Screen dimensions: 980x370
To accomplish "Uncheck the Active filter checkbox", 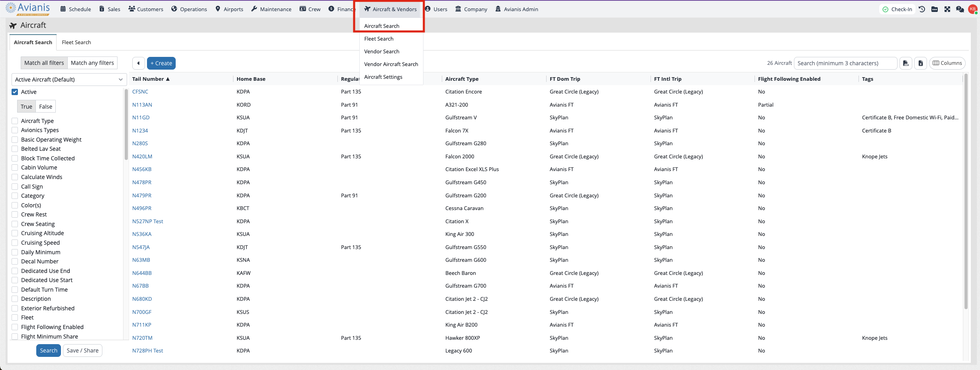I will pyautogui.click(x=15, y=92).
